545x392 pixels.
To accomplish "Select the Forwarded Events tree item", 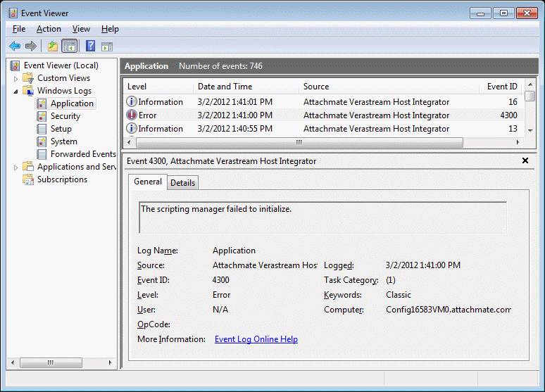I will tap(83, 154).
